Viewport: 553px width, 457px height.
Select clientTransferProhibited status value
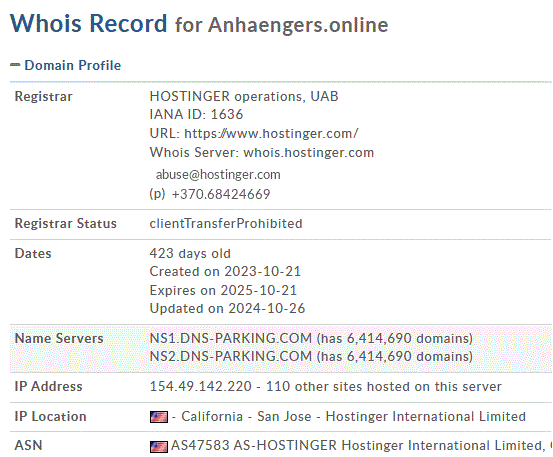point(226,224)
